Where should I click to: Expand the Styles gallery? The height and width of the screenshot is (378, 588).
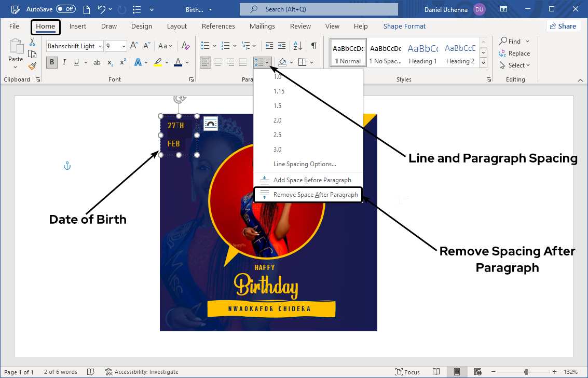(x=484, y=62)
